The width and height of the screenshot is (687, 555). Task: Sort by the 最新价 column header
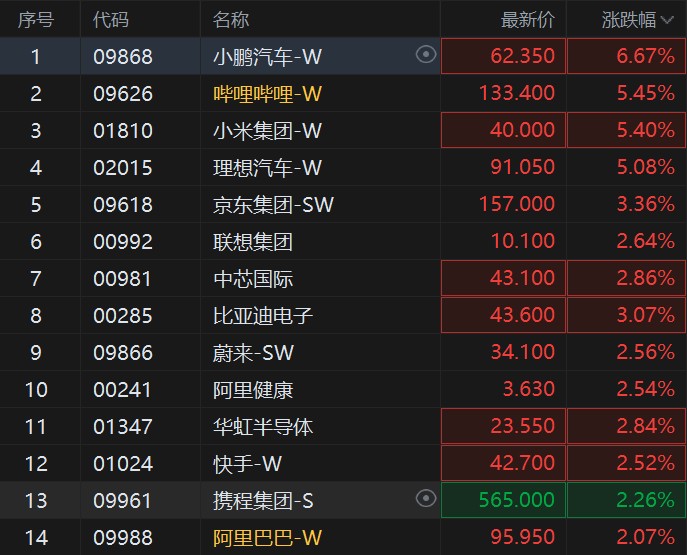[x=527, y=19]
